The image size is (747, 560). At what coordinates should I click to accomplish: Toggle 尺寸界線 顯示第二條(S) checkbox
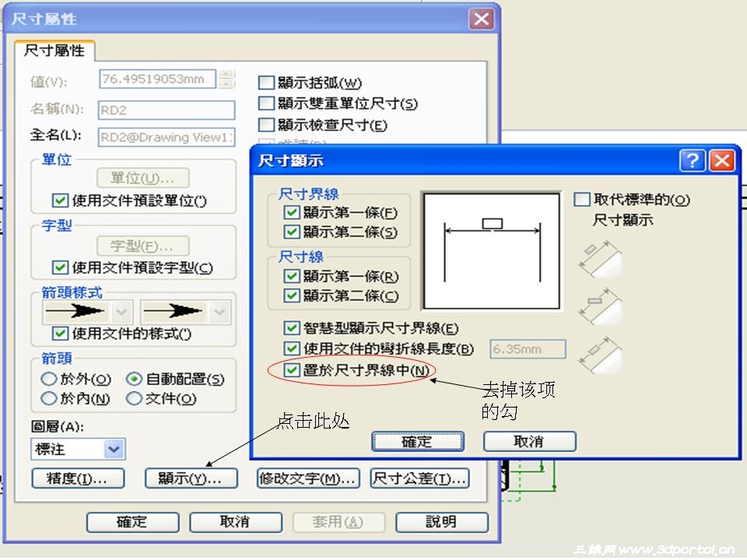click(x=292, y=232)
